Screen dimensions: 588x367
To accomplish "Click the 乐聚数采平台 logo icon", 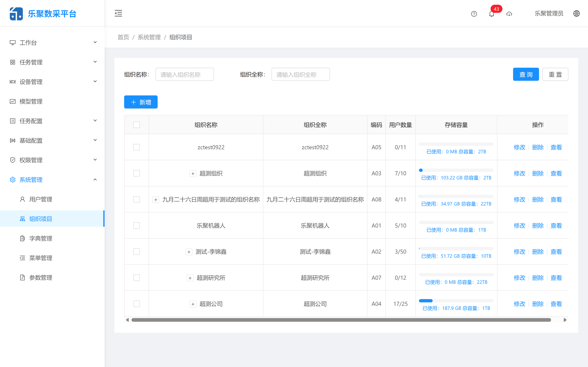I will pos(16,13).
